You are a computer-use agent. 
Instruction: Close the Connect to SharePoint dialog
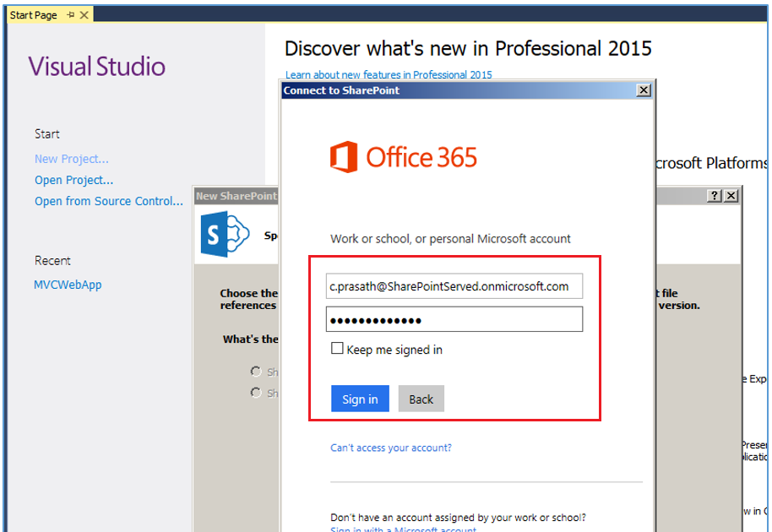644,90
